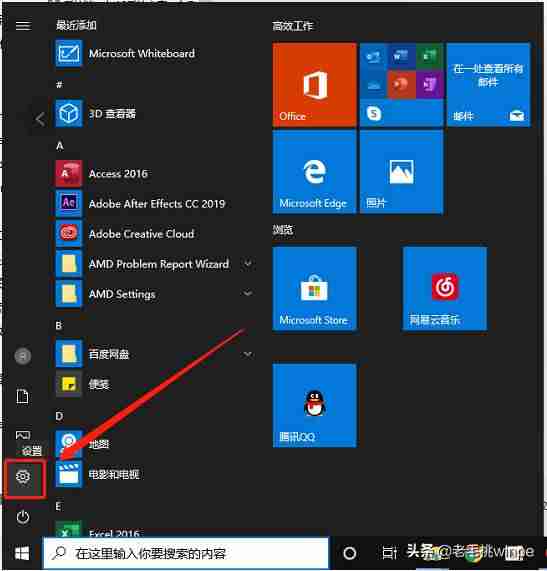Click the Windows Start button
Screen dimensions: 547x571
22,554
